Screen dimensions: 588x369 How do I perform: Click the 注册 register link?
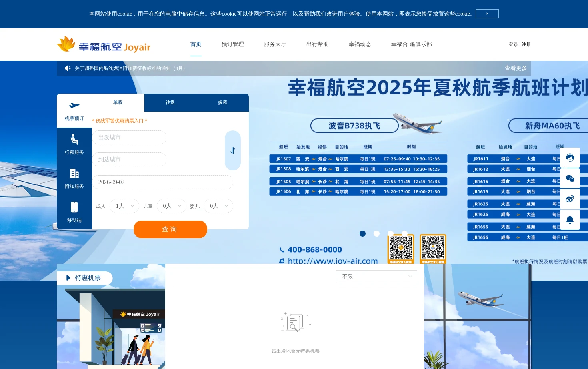(526, 44)
